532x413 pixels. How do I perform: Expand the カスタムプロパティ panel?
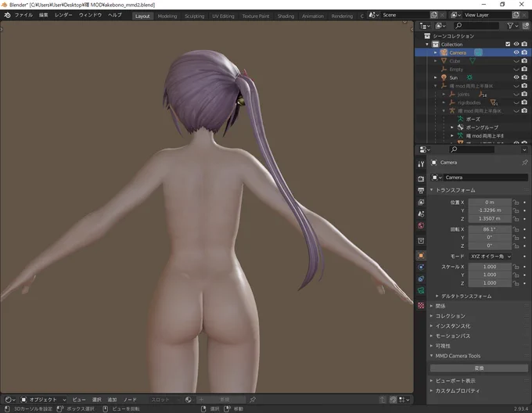click(457, 390)
